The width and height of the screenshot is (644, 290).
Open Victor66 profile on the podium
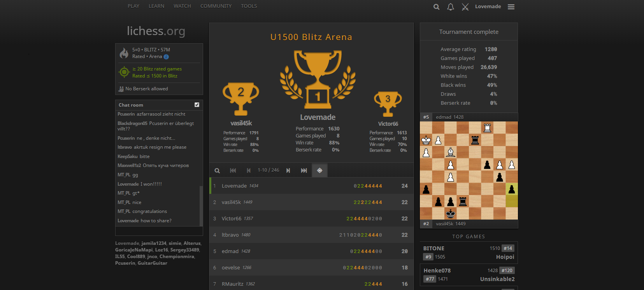pyautogui.click(x=388, y=124)
